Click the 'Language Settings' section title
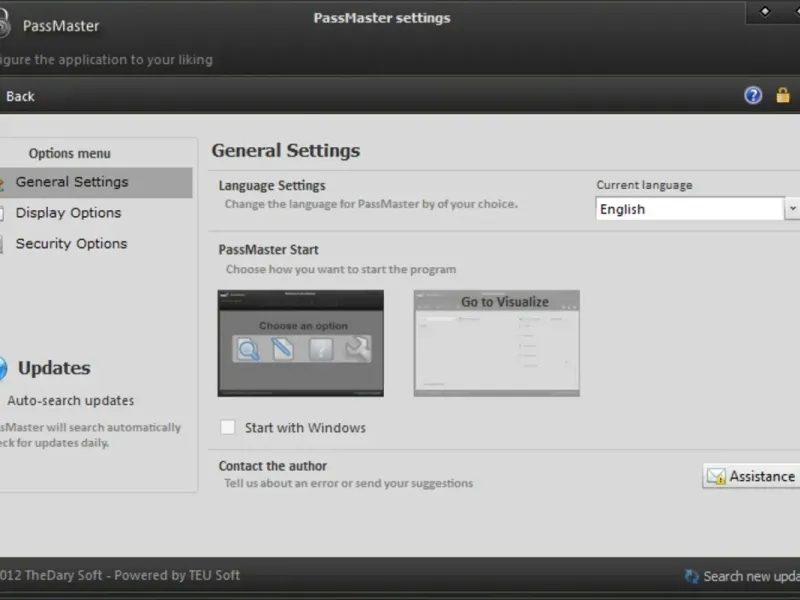Image resolution: width=800 pixels, height=600 pixels. coord(272,186)
